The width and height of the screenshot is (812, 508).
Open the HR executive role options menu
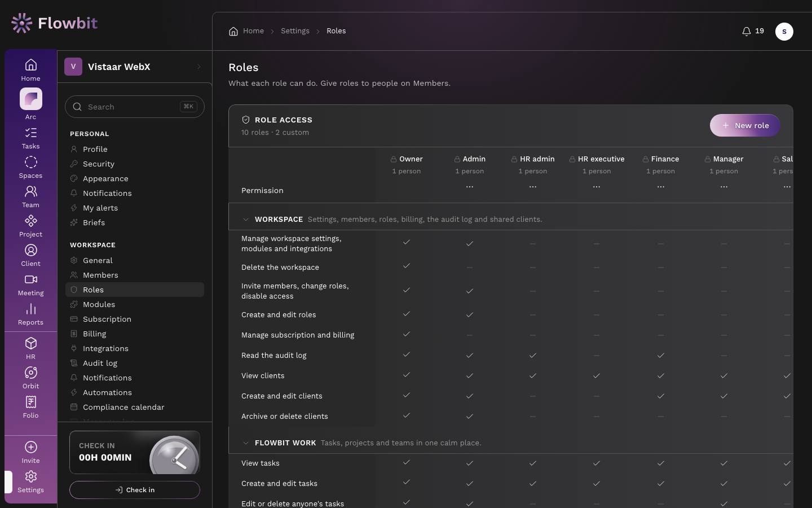[x=597, y=187]
